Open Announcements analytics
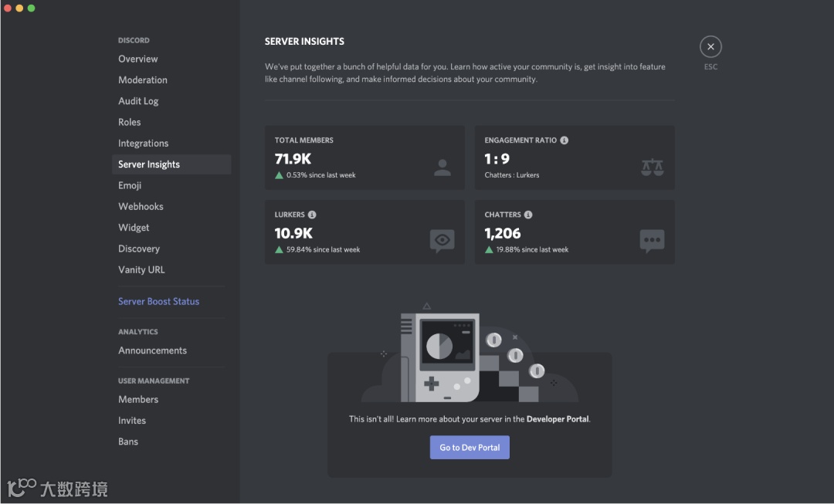 [x=152, y=350]
